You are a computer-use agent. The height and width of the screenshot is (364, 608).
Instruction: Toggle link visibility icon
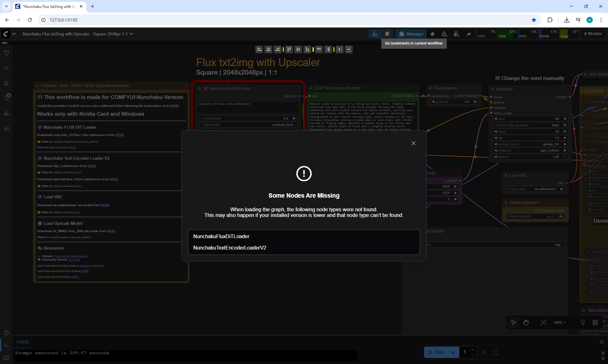595,322
